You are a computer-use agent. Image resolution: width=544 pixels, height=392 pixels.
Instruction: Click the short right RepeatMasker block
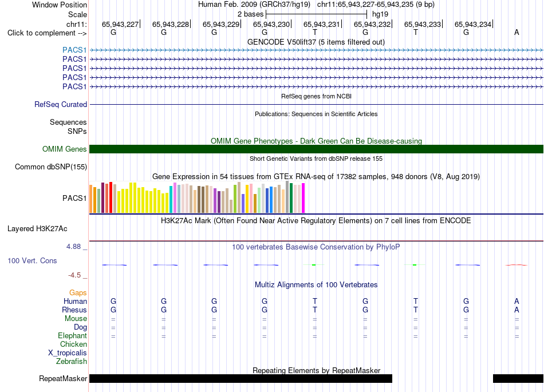point(518,378)
